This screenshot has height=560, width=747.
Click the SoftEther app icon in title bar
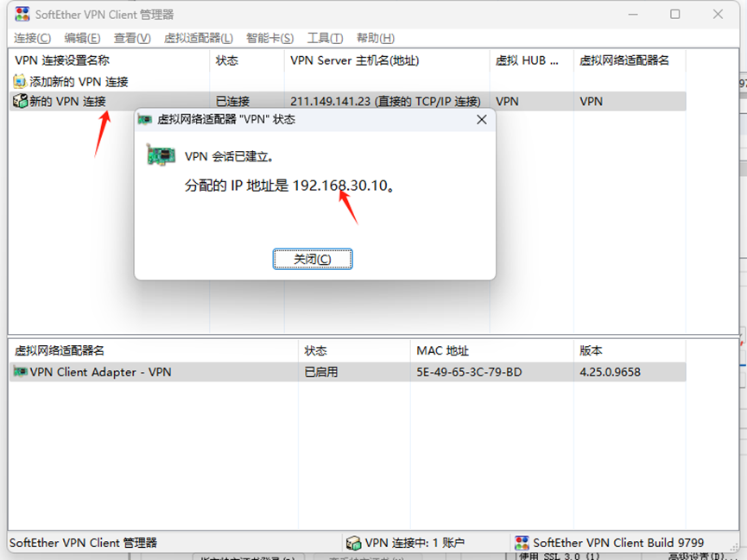click(x=22, y=15)
